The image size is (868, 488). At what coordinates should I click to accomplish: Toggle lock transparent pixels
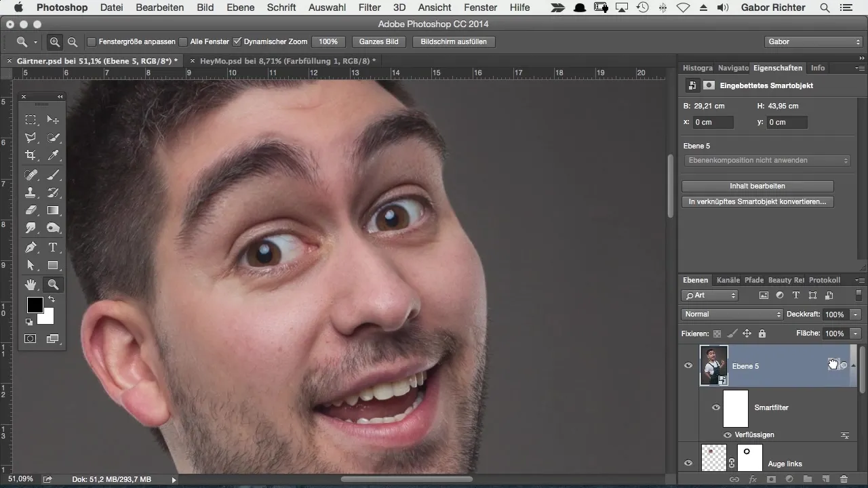[x=717, y=333]
